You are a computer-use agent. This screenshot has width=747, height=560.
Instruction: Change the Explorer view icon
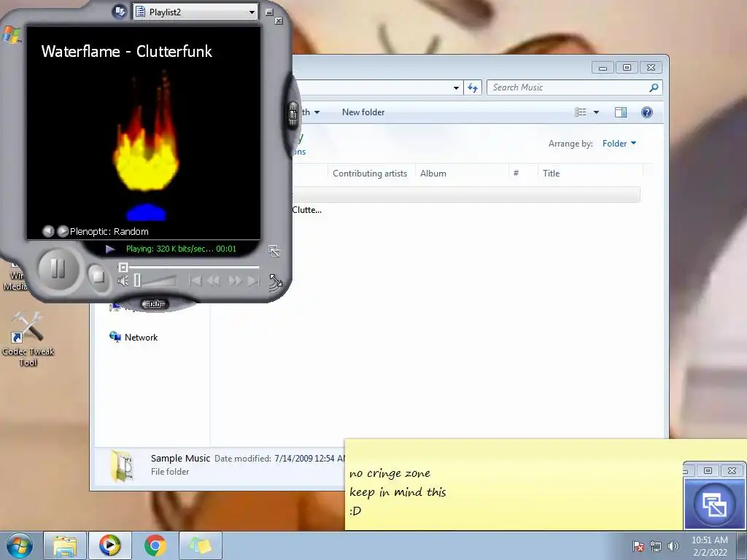[580, 112]
